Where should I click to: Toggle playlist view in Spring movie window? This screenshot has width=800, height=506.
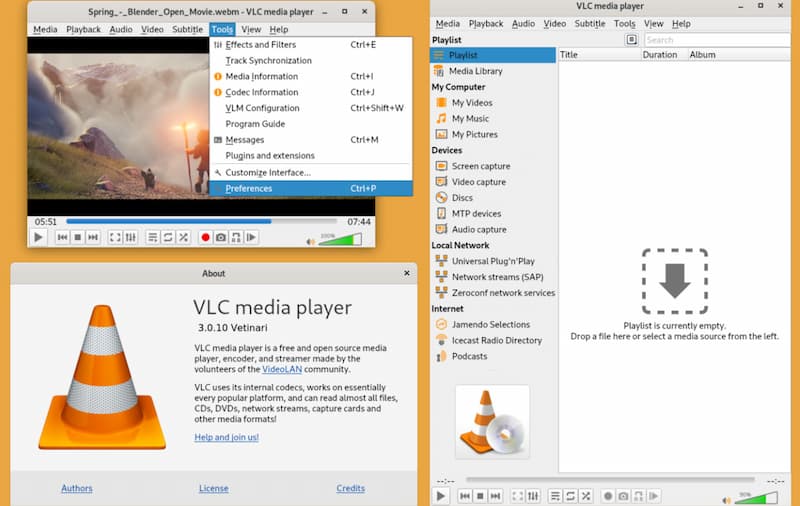pyautogui.click(x=153, y=237)
